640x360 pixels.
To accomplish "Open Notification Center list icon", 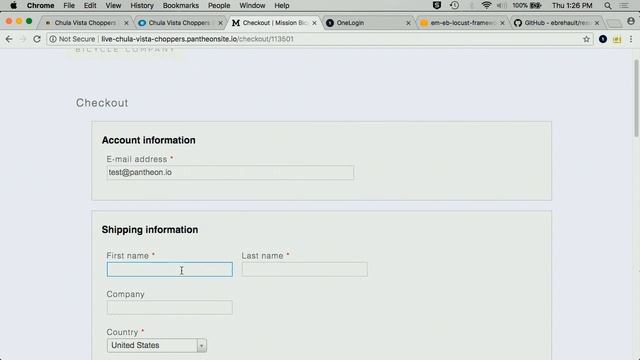I will click(624, 5).
